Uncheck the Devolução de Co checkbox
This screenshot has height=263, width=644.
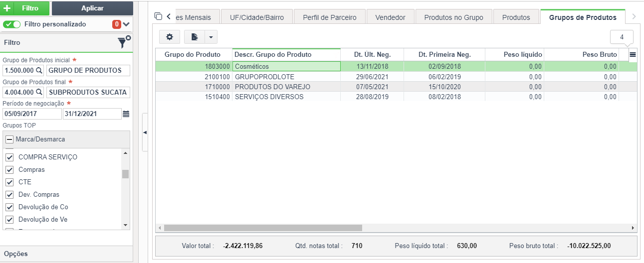coord(9,207)
